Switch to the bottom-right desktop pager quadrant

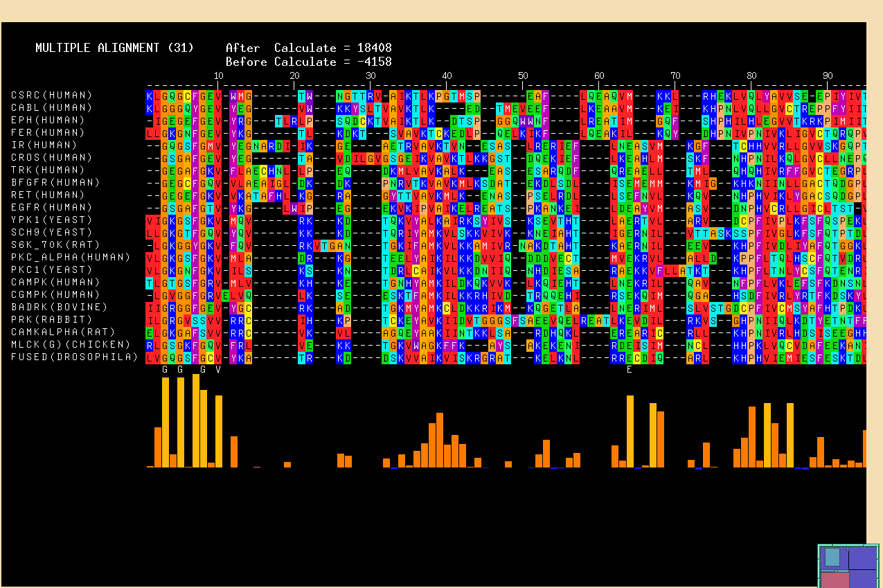coord(863,579)
